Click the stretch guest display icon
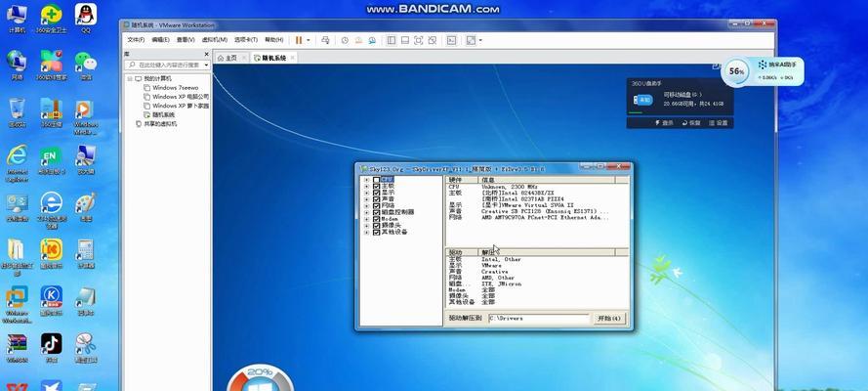The height and width of the screenshot is (391, 868). coord(471,40)
